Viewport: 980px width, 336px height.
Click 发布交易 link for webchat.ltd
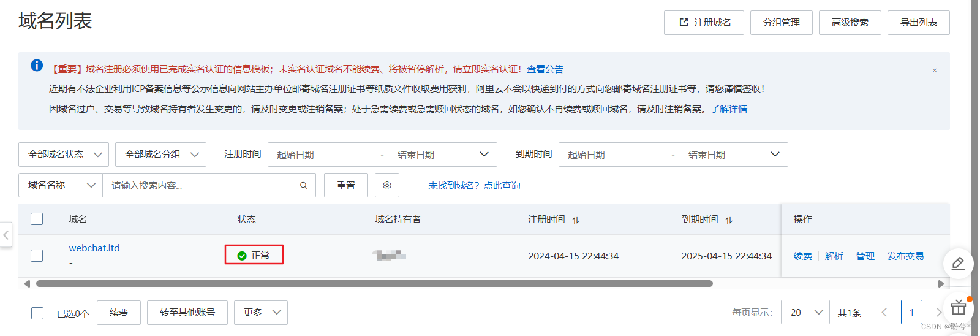coord(906,256)
